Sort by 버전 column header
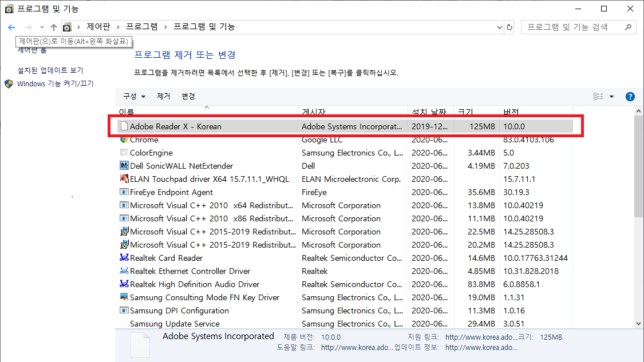 (511, 111)
